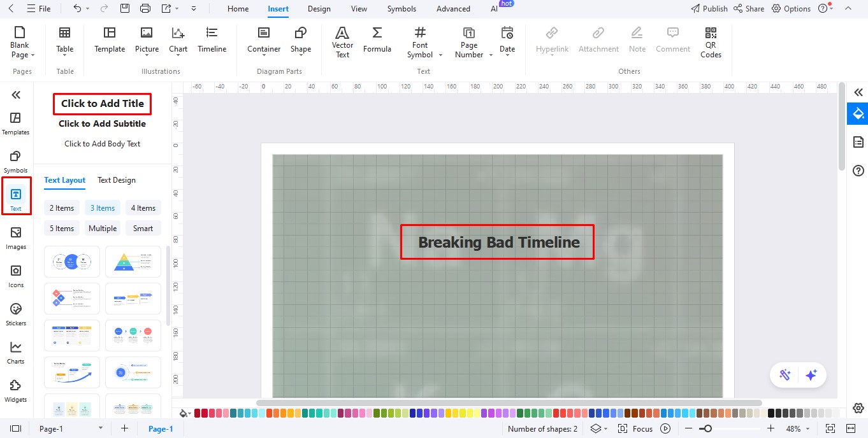Click the horizontal canvas scrollbar
This screenshot has height=438, width=868.
point(509,403)
